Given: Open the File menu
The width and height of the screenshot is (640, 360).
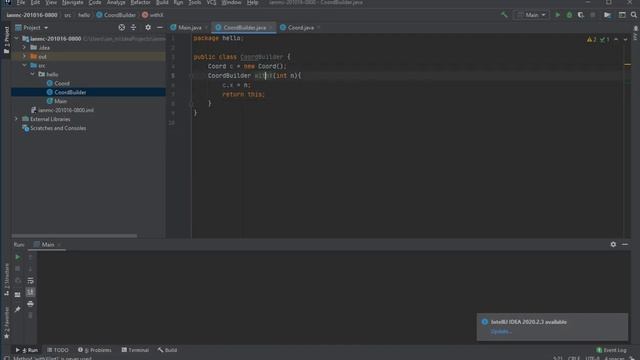Looking at the screenshot, I should [20, 2].
